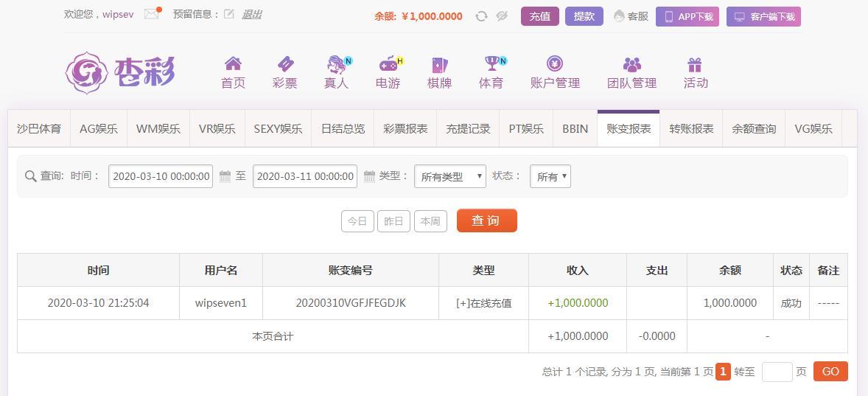Click 20200310VGFJFEGDJK record number
The width and height of the screenshot is (868, 396).
[x=351, y=303]
